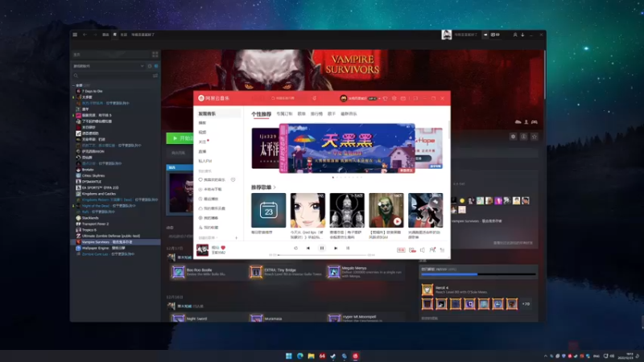Image resolution: width=644 pixels, height=362 pixels.
Task: Open Steam library advanced filter icon
Action: point(155,76)
